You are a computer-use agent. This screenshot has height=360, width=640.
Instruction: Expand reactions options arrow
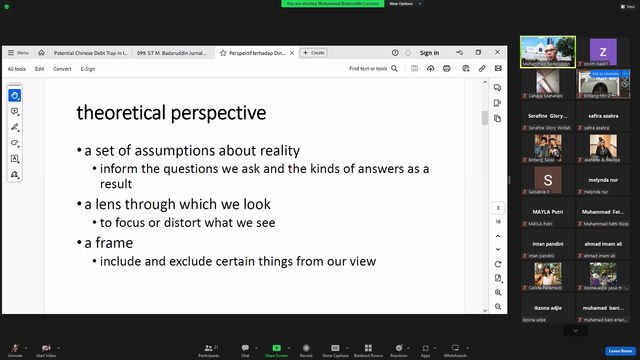click(409, 348)
